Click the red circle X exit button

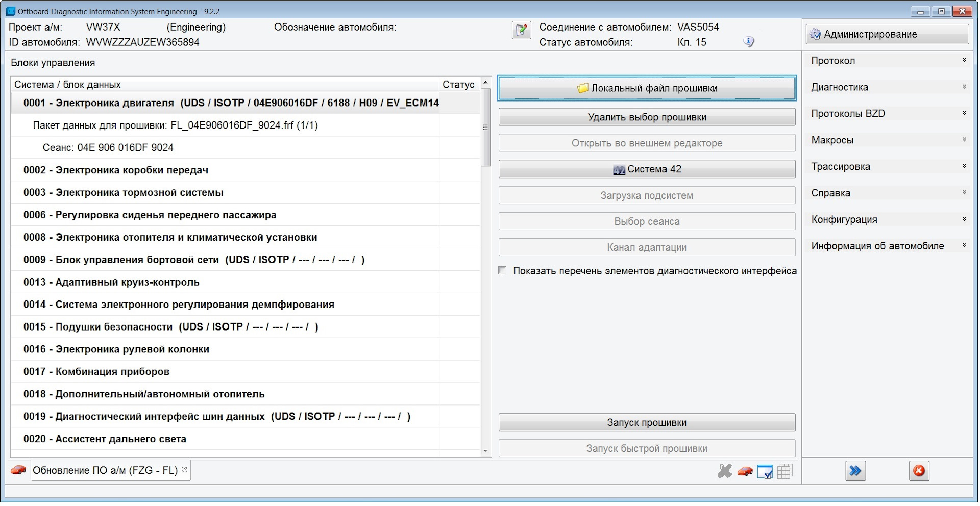click(919, 471)
